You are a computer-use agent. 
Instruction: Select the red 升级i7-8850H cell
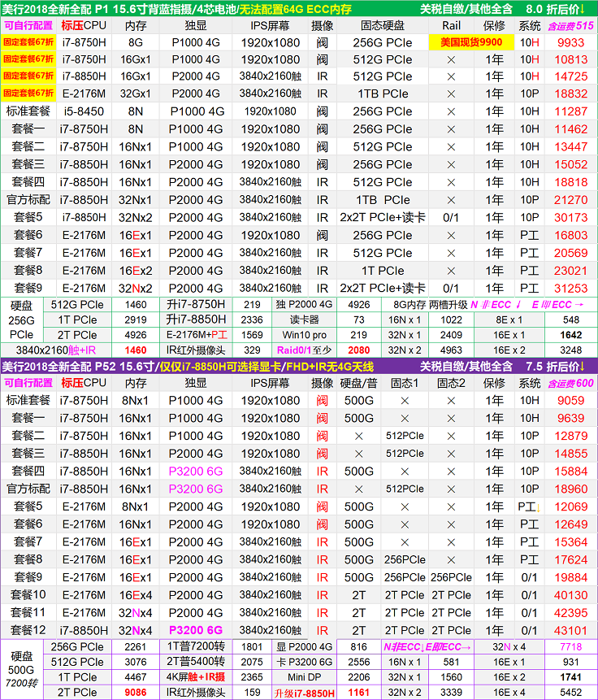pyautogui.click(x=303, y=693)
